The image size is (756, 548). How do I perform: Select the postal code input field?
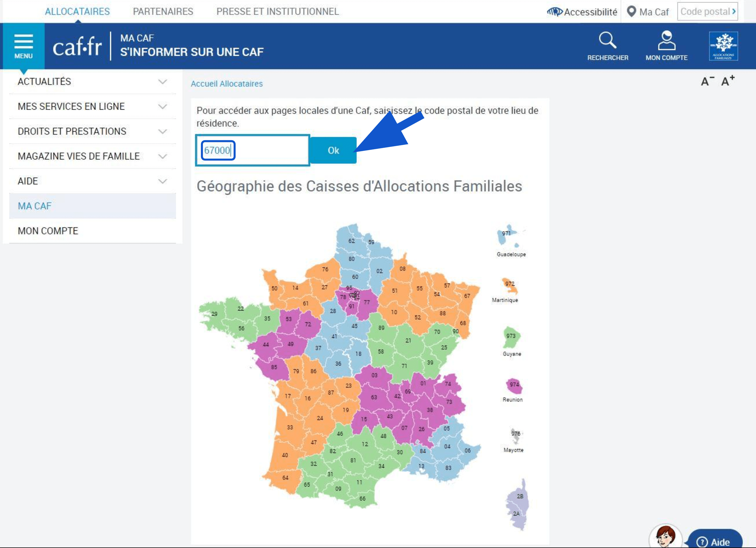point(252,150)
